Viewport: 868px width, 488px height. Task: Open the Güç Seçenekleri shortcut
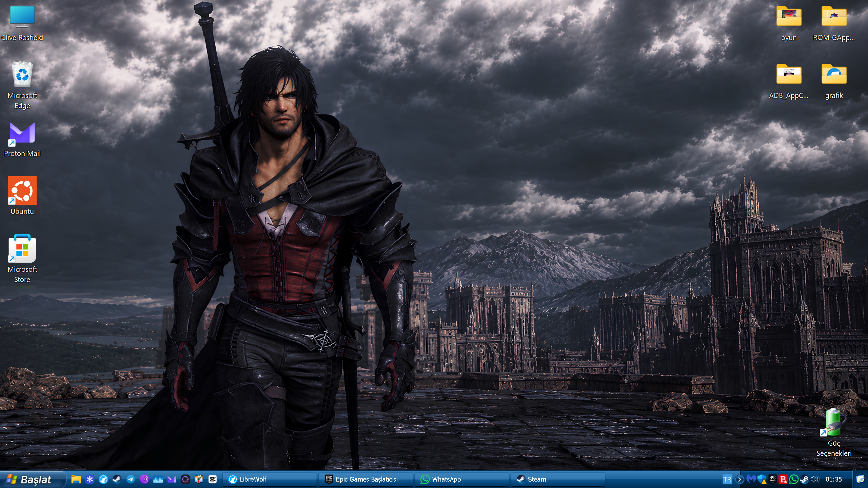(x=834, y=433)
